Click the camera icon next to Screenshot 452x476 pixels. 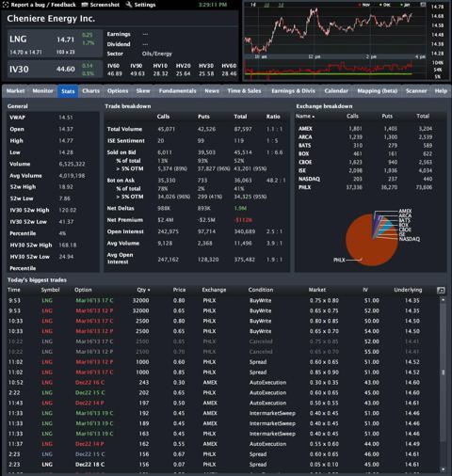85,5
